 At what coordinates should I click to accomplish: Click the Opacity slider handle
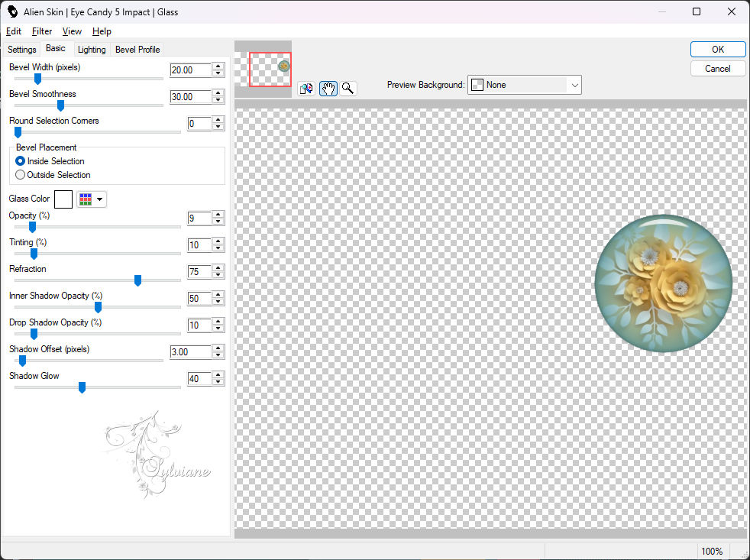coord(33,228)
